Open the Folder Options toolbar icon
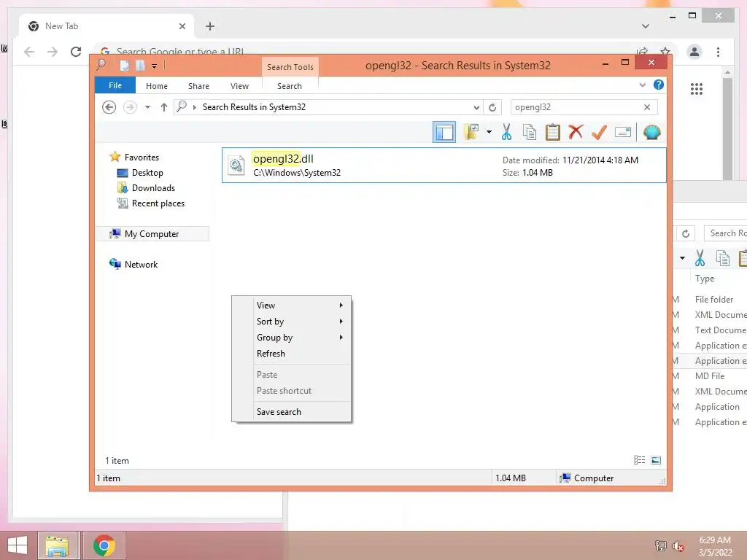The width and height of the screenshot is (747, 560). coord(471,132)
